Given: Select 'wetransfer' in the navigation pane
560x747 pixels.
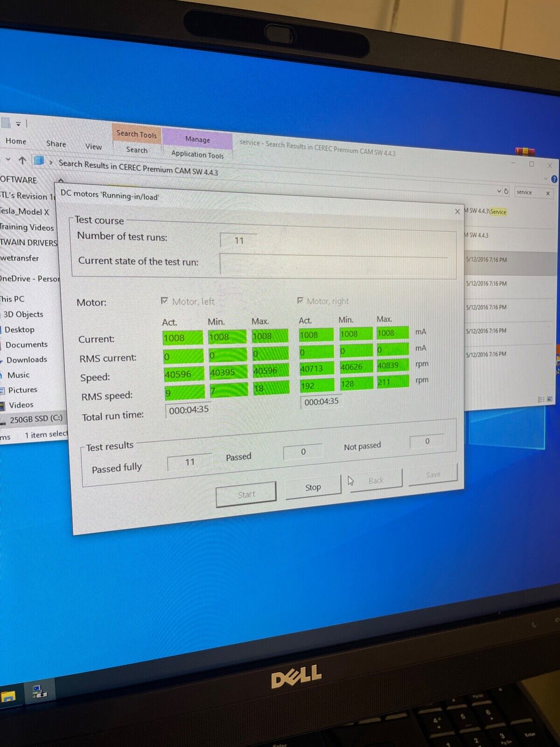Looking at the screenshot, I should click(20, 258).
